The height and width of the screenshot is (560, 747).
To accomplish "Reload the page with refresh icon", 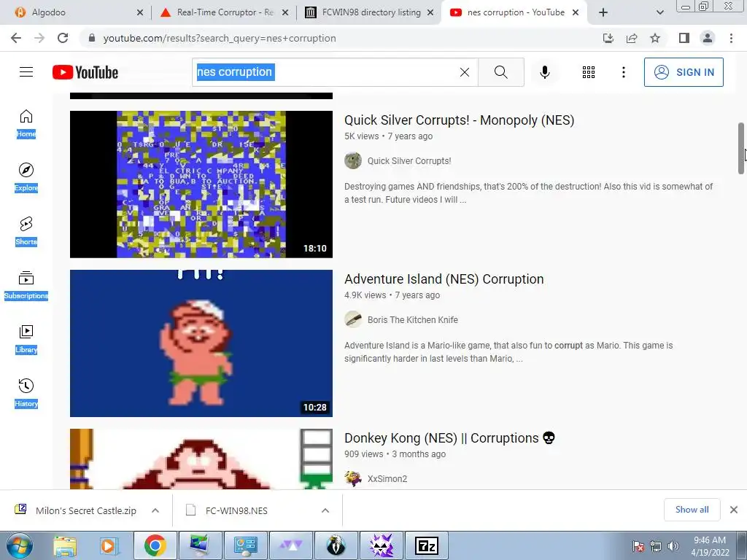I will point(63,38).
